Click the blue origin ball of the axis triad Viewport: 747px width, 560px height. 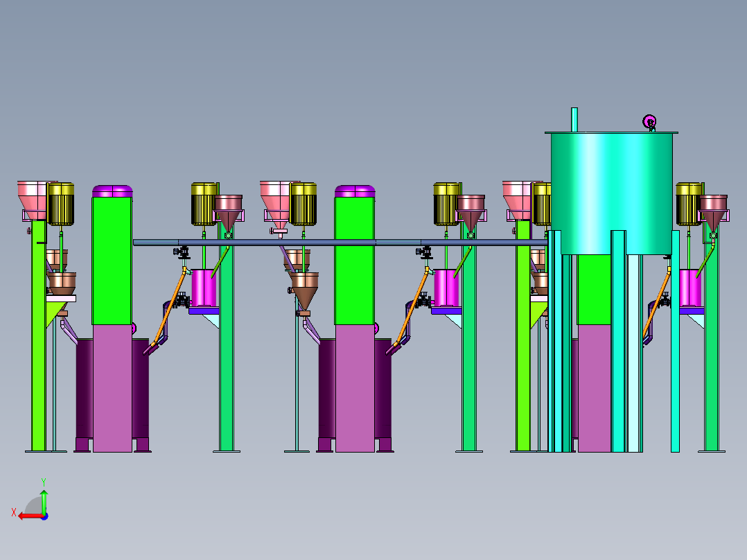coord(45,516)
